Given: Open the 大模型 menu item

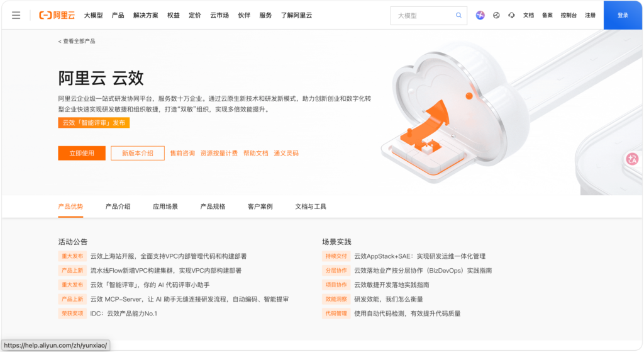Looking at the screenshot, I should (x=93, y=15).
